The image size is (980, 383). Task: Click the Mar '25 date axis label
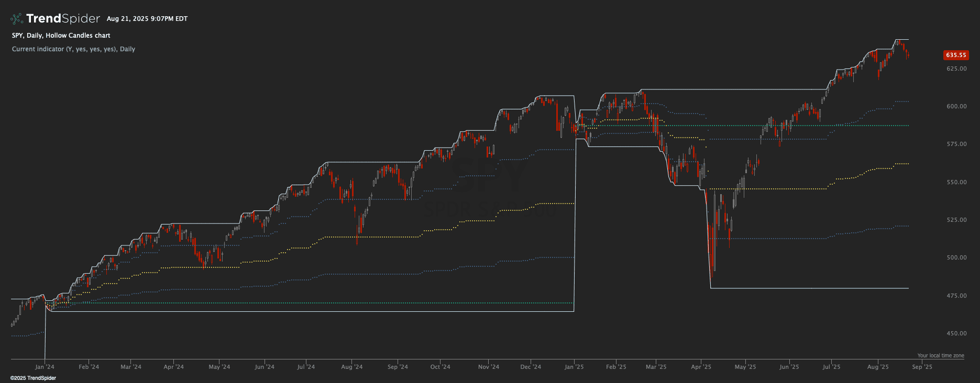pos(656,367)
